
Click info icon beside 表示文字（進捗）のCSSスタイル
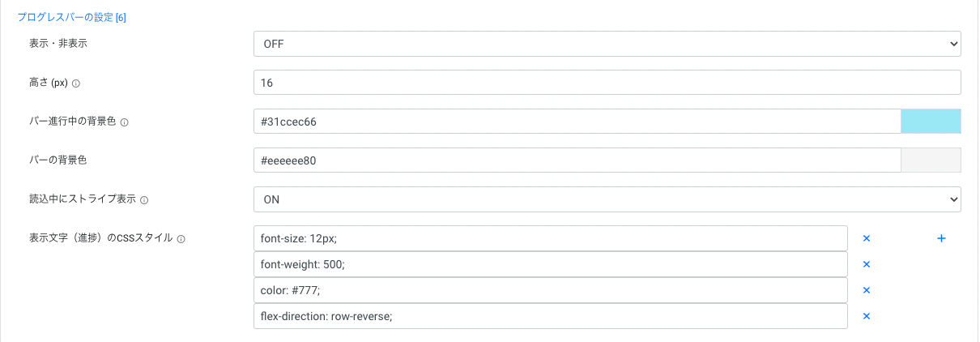(181, 239)
